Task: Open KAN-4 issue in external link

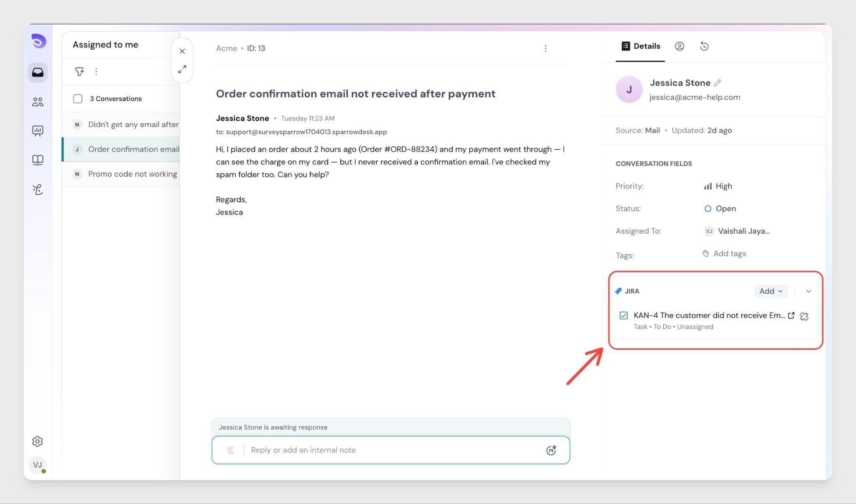Action: 791,316
